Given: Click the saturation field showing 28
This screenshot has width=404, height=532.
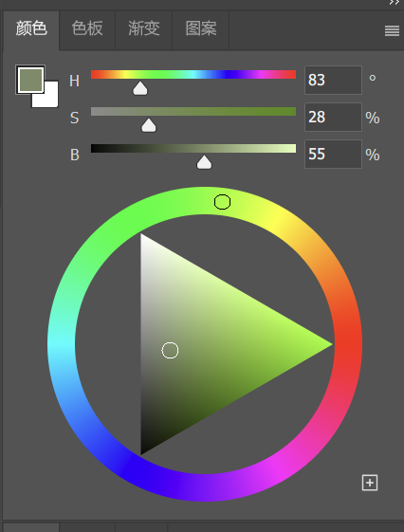Looking at the screenshot, I should tap(333, 117).
